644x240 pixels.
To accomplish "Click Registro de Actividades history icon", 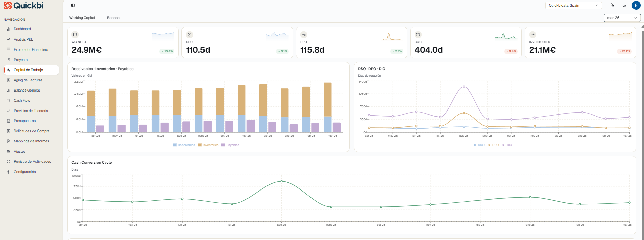I will (9, 161).
